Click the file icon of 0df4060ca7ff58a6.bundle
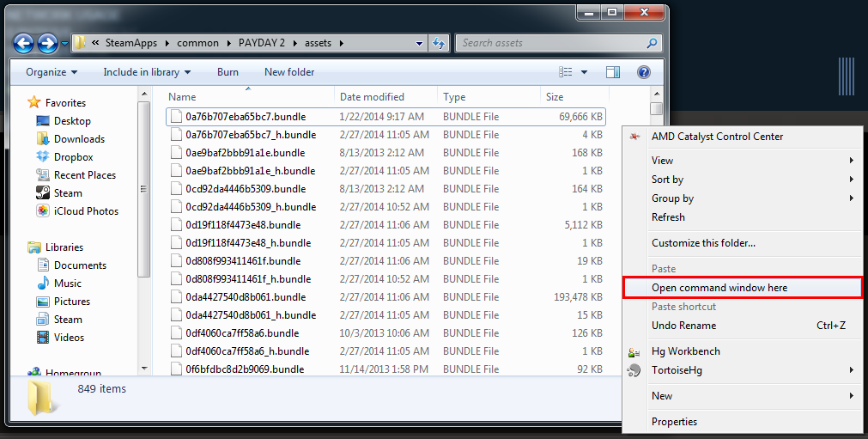This screenshot has width=868, height=439. click(x=177, y=332)
